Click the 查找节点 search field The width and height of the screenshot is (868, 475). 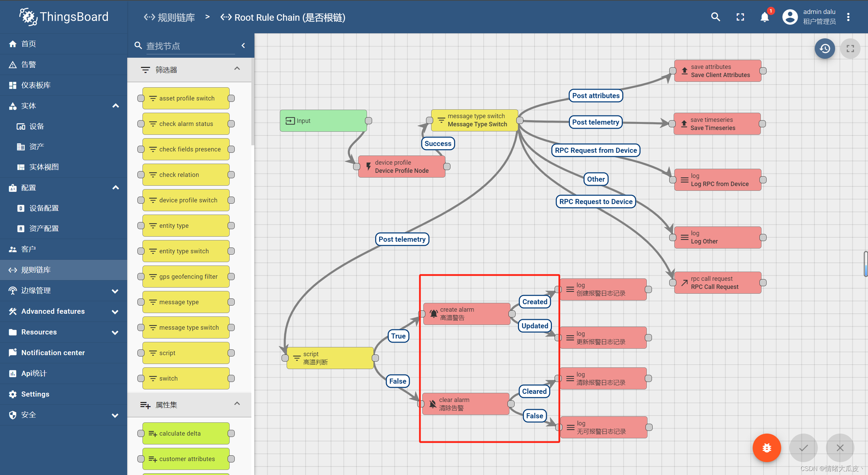click(x=190, y=46)
